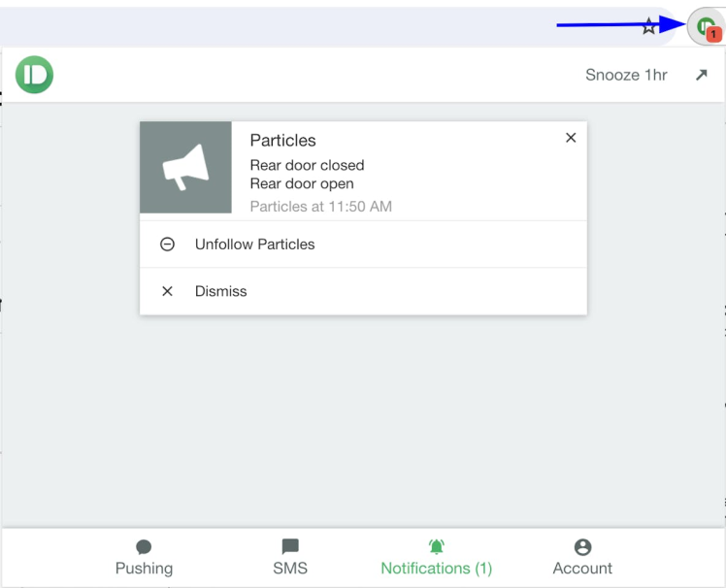Click the minus-circle icon beside Unfollow Particles
The image size is (726, 588).
coord(167,245)
